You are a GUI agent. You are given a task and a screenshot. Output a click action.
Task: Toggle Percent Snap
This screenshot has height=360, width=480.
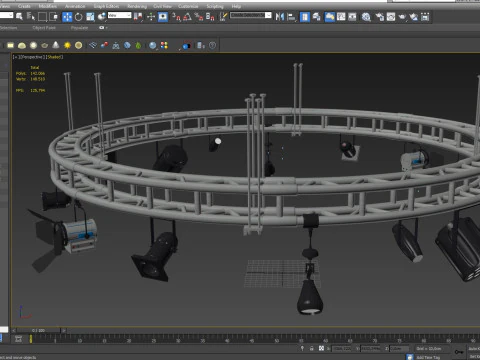point(199,17)
